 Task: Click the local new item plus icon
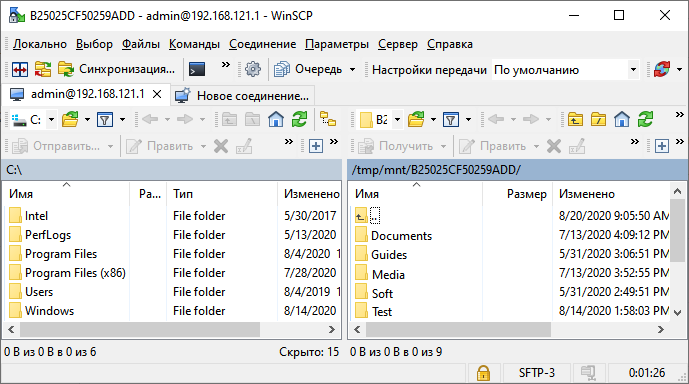click(x=316, y=146)
